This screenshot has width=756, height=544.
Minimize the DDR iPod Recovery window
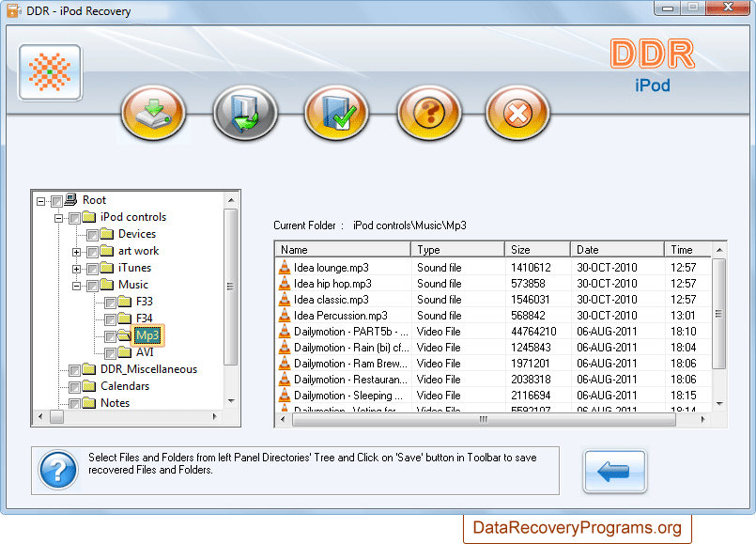[668, 8]
